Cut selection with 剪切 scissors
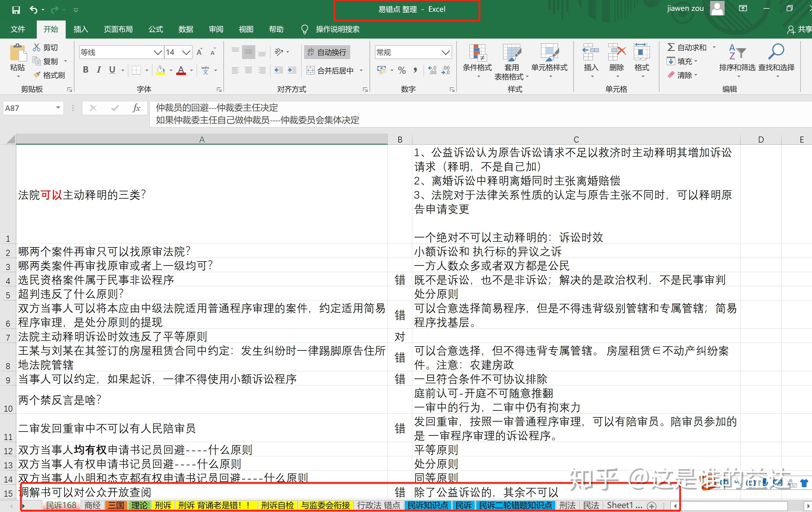The image size is (812, 512). (x=46, y=47)
